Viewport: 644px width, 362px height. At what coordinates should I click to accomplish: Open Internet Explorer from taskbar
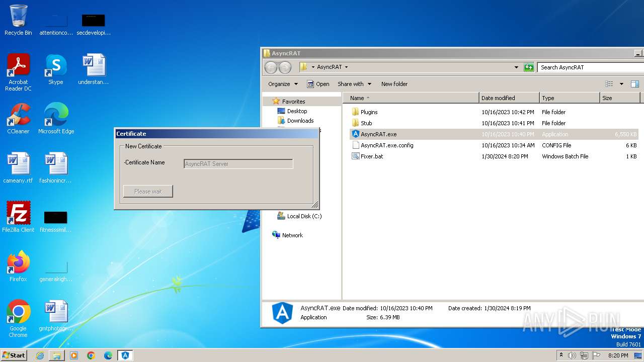40,355
